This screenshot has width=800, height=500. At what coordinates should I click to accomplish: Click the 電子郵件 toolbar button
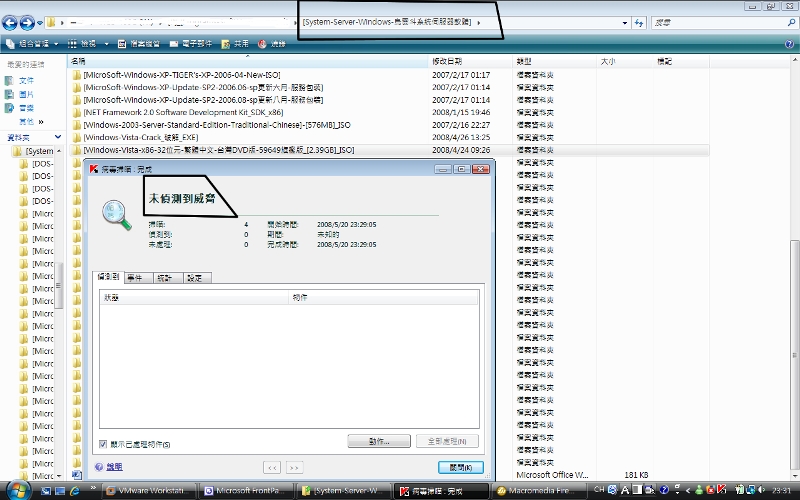point(191,44)
